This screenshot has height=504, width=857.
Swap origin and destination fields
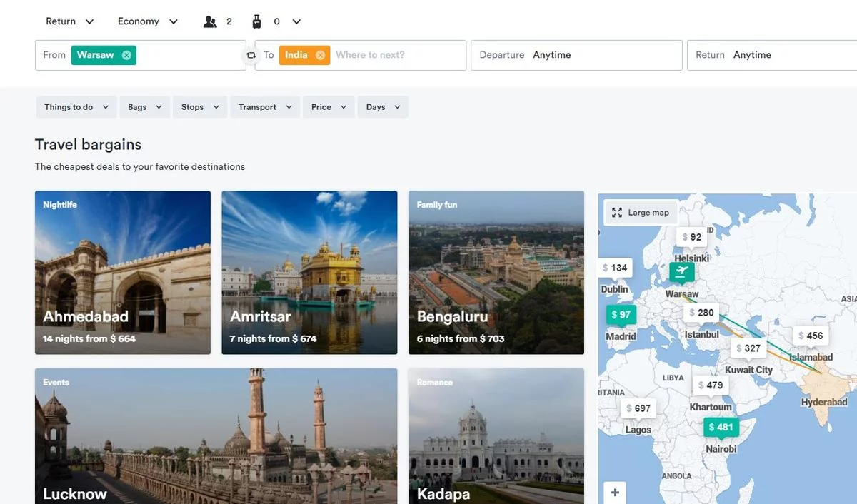pos(251,55)
